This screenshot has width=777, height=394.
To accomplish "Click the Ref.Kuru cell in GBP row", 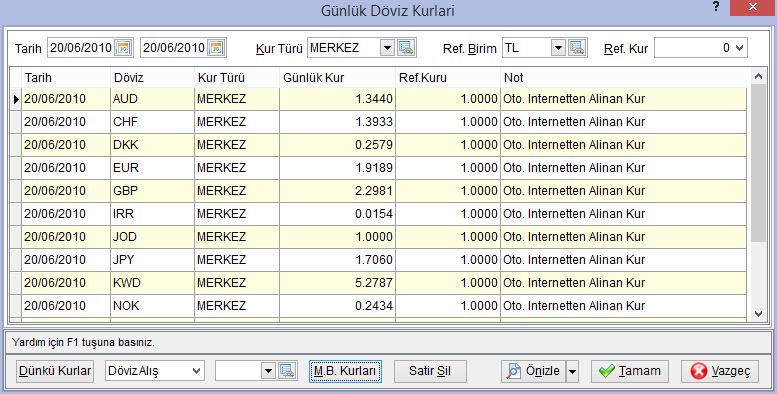I will tap(448, 191).
